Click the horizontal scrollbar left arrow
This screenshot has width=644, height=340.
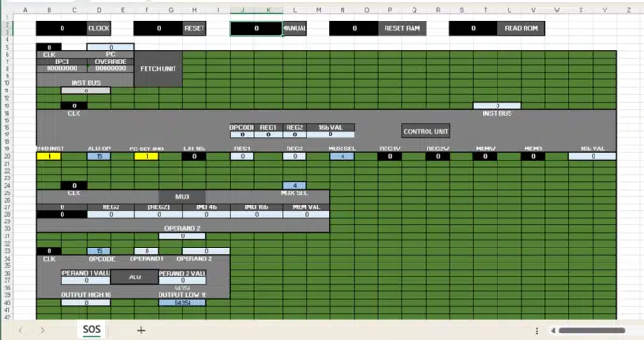553,330
